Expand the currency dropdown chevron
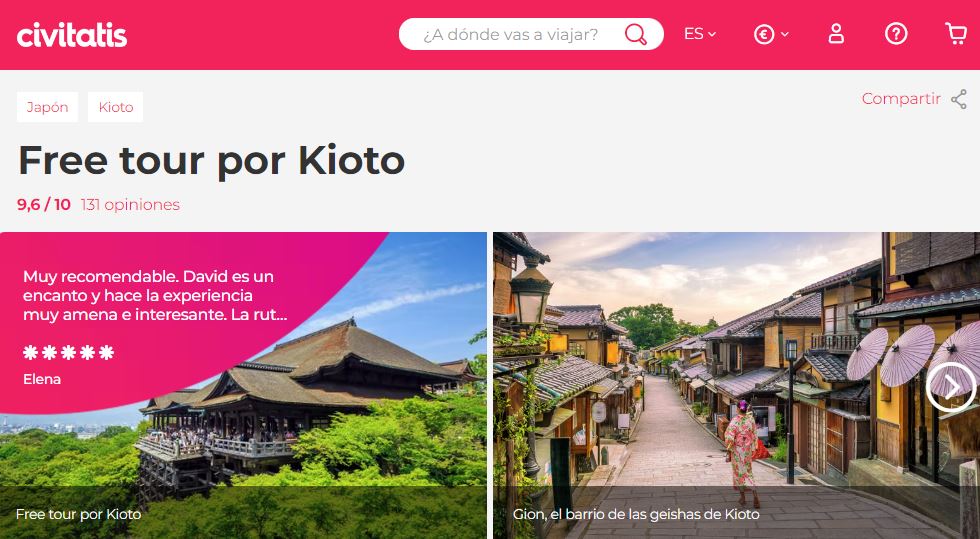980x539 pixels. [785, 34]
